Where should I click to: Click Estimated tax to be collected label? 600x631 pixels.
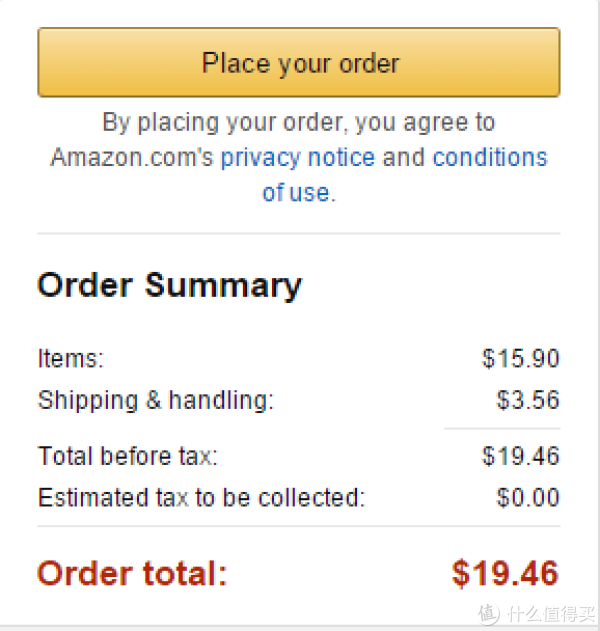[201, 498]
